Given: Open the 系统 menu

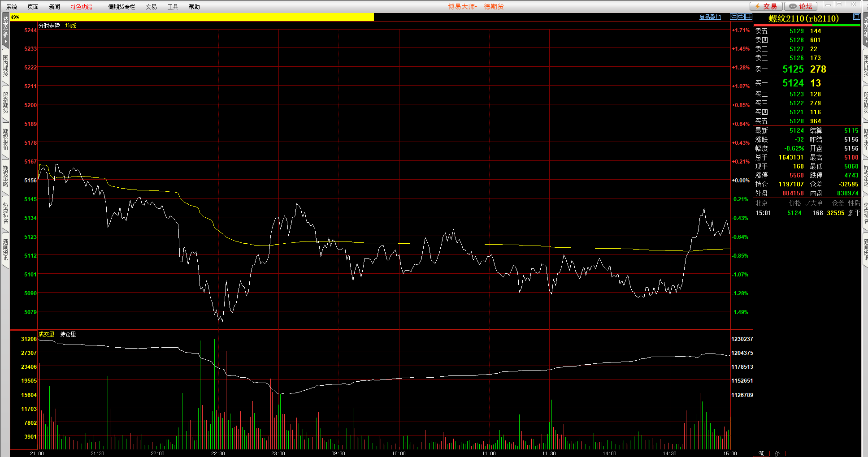Looking at the screenshot, I should coord(12,7).
